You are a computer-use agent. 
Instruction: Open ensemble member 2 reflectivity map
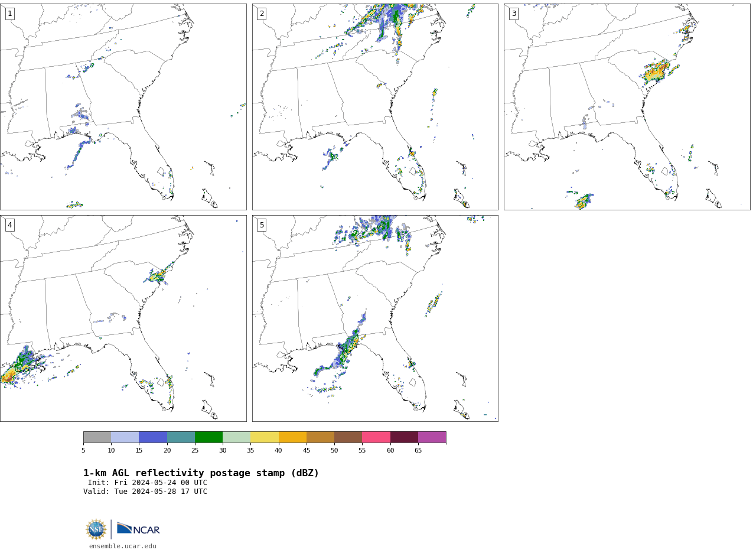click(x=375, y=107)
